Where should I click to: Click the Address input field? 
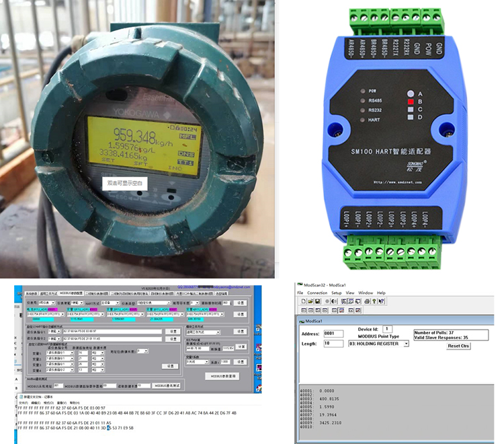click(x=334, y=333)
